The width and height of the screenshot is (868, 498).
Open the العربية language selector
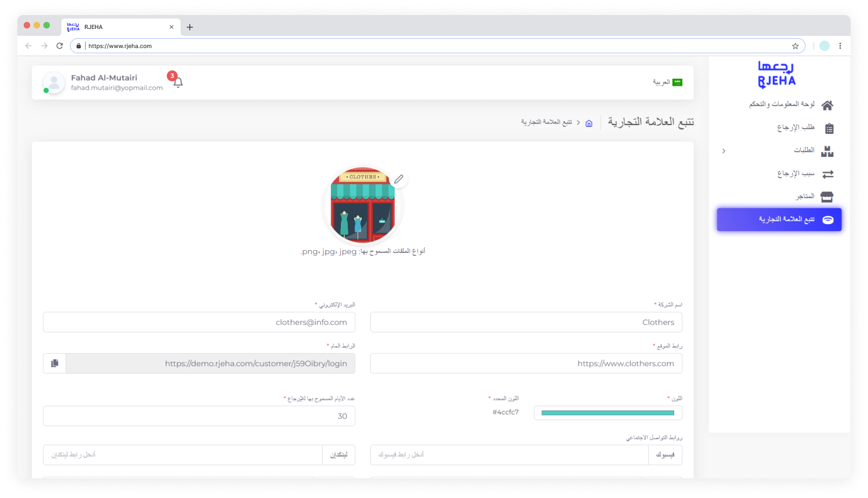[x=667, y=82]
